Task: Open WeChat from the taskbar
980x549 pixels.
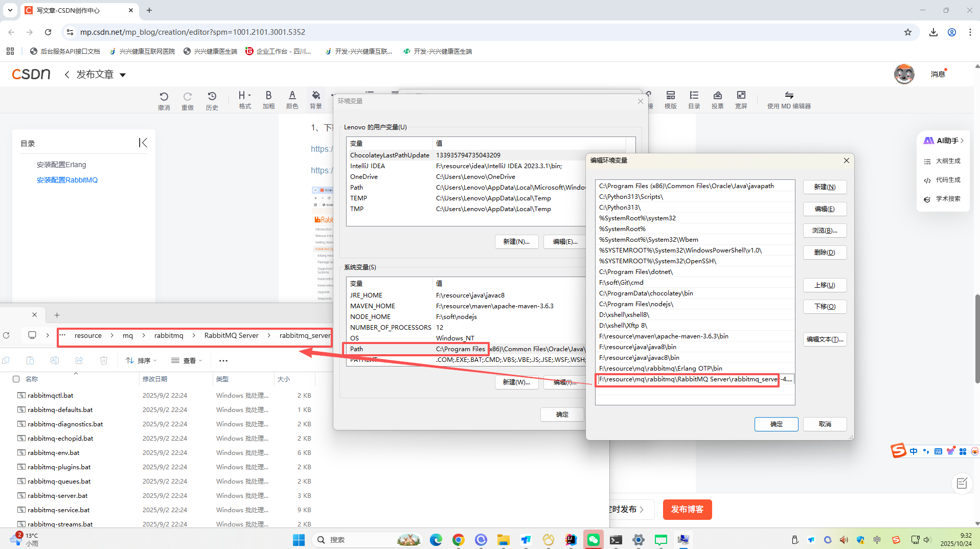Action: pos(593,540)
